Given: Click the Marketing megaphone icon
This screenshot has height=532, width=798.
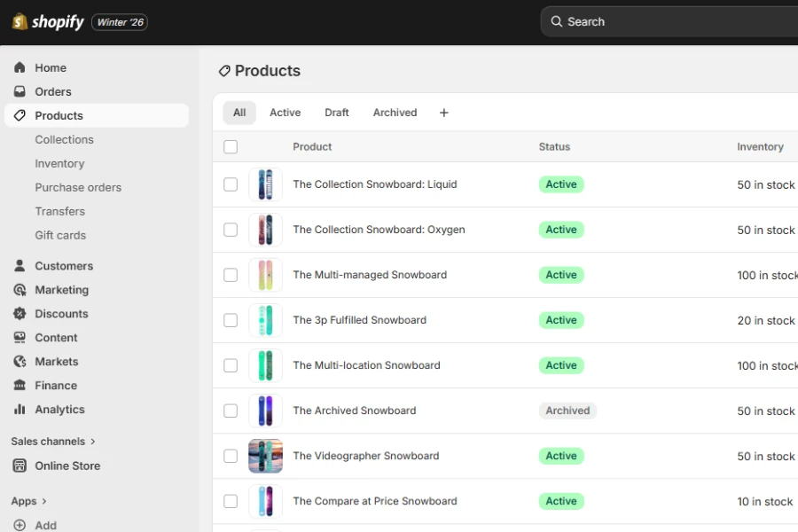Looking at the screenshot, I should pyautogui.click(x=19, y=289).
